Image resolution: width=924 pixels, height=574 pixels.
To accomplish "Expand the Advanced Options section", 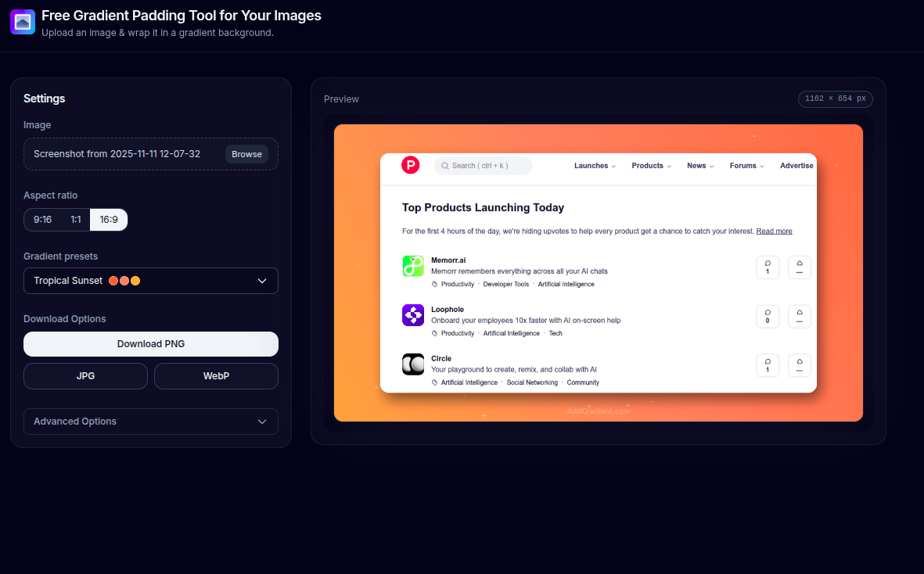I will click(x=150, y=422).
